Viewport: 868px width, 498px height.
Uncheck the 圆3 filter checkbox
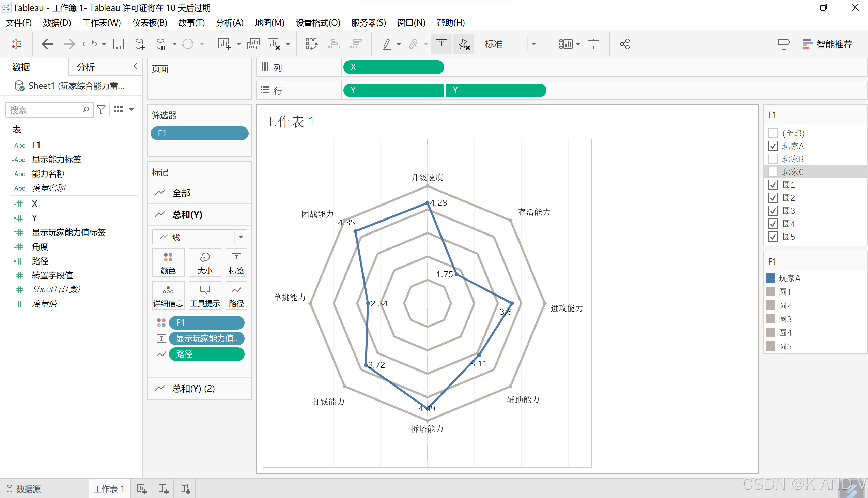(x=773, y=211)
